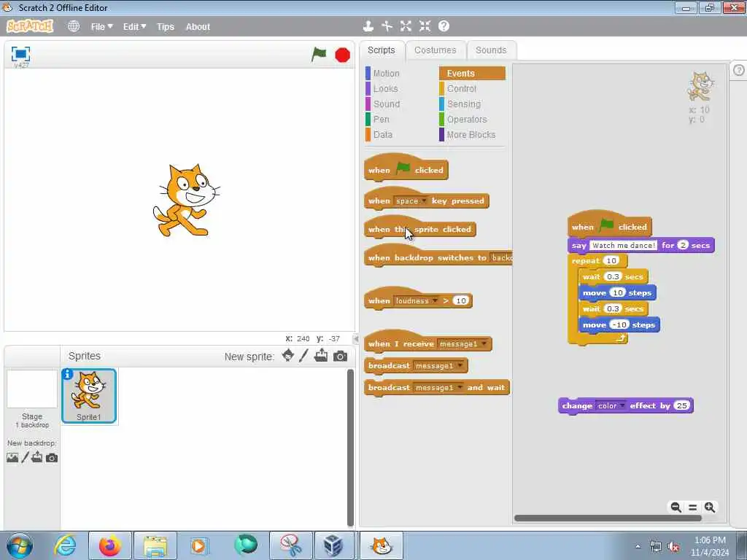Click the sprite list vertical scrollbar
The width and height of the screenshot is (747, 560).
350,448
